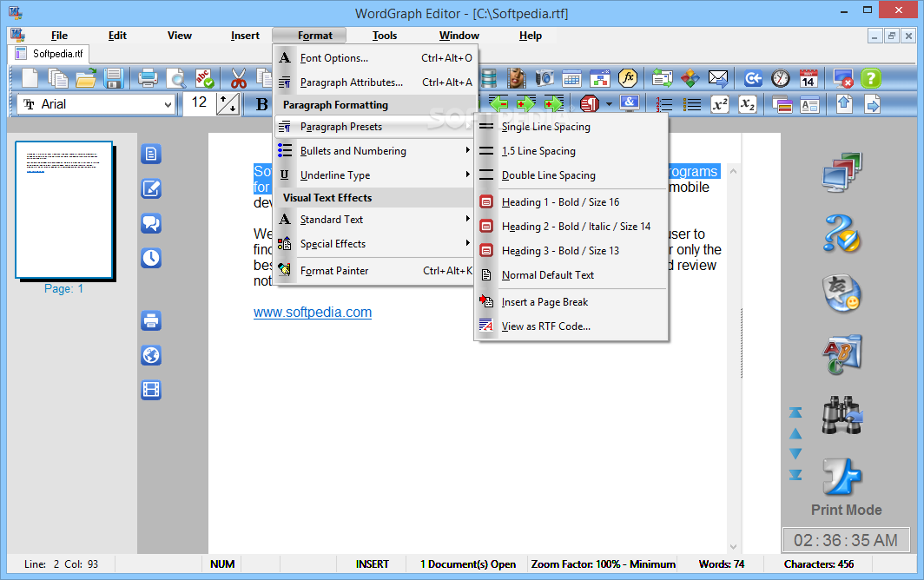The height and width of the screenshot is (580, 924).
Task: Click the camera icon in toolbar
Action: [x=544, y=78]
